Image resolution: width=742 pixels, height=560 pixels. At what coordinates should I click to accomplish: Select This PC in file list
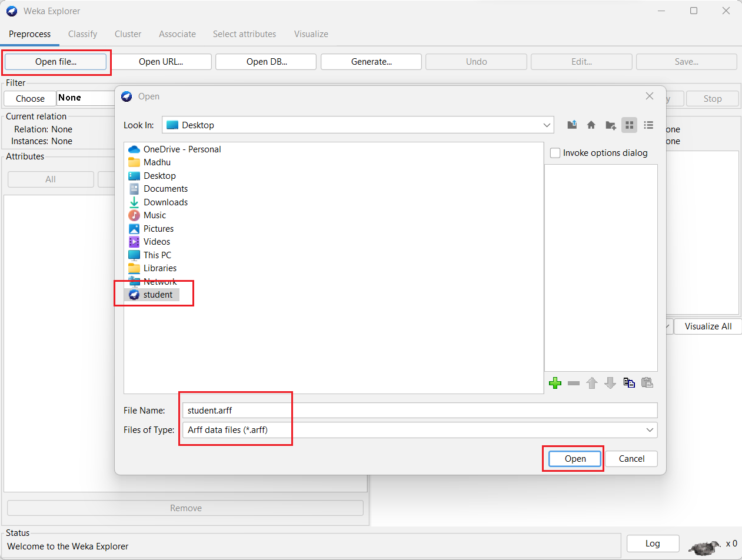pos(149,255)
